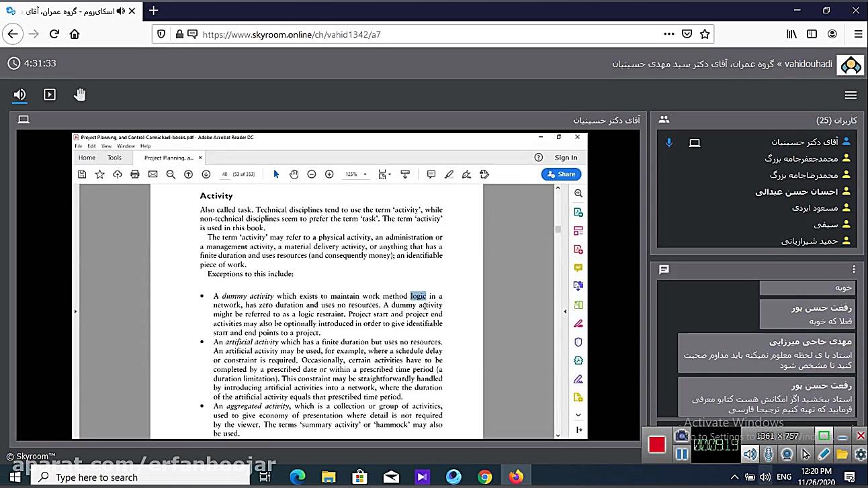868x488 pixels.
Task: Toggle the Skyroom speaker sound
Action: (19, 95)
